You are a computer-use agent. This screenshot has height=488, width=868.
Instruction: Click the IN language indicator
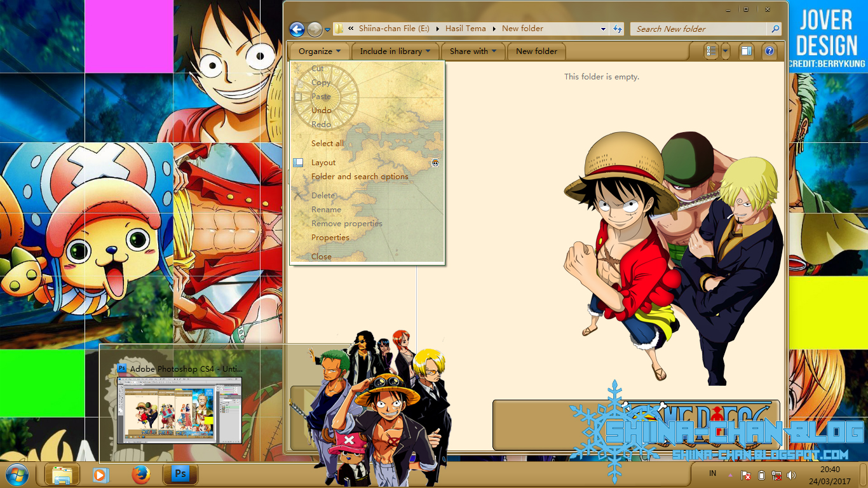pyautogui.click(x=712, y=474)
